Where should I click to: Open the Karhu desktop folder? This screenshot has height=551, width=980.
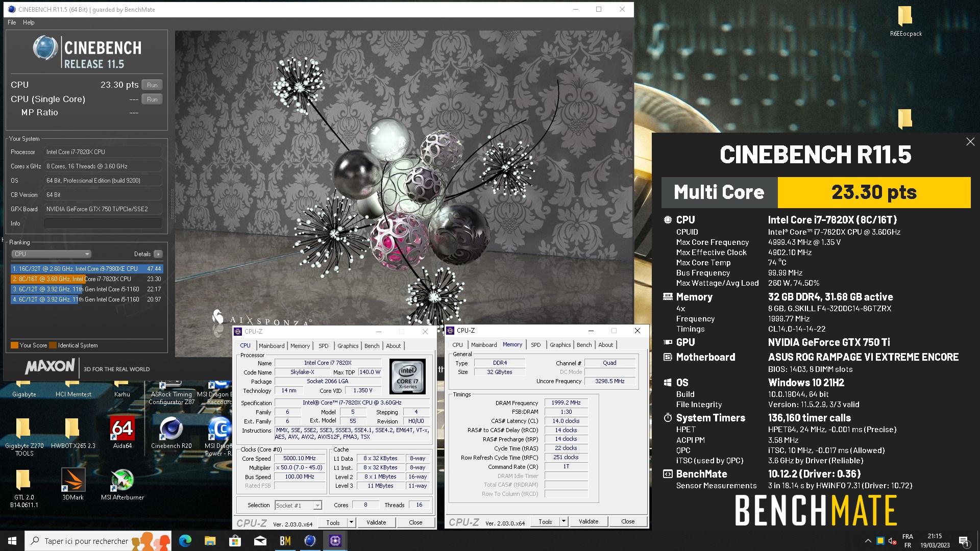(122, 389)
